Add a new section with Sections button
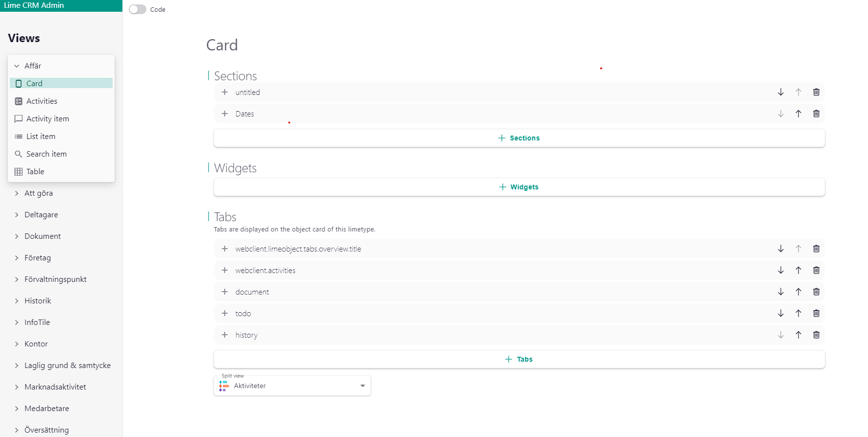This screenshot has width=868, height=437. [519, 138]
